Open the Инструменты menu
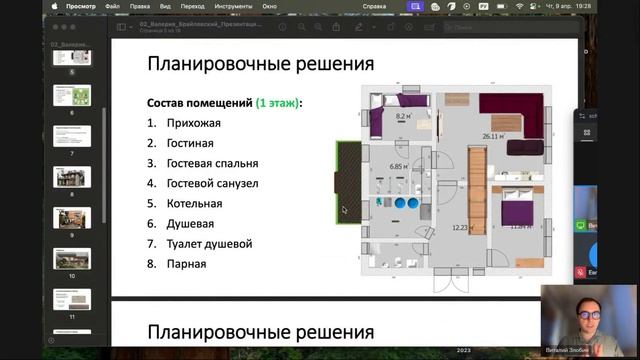The image size is (640, 360). coord(233,6)
